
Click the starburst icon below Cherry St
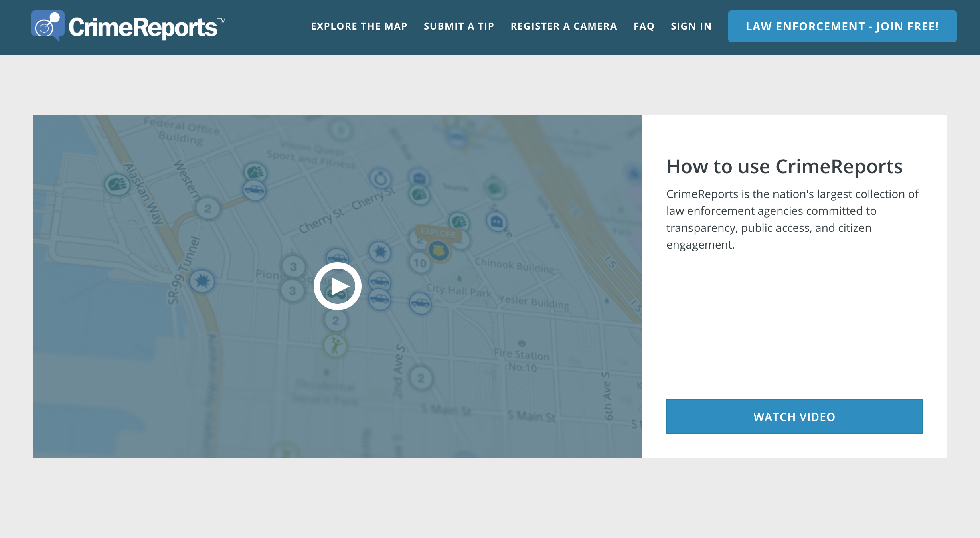(x=380, y=252)
